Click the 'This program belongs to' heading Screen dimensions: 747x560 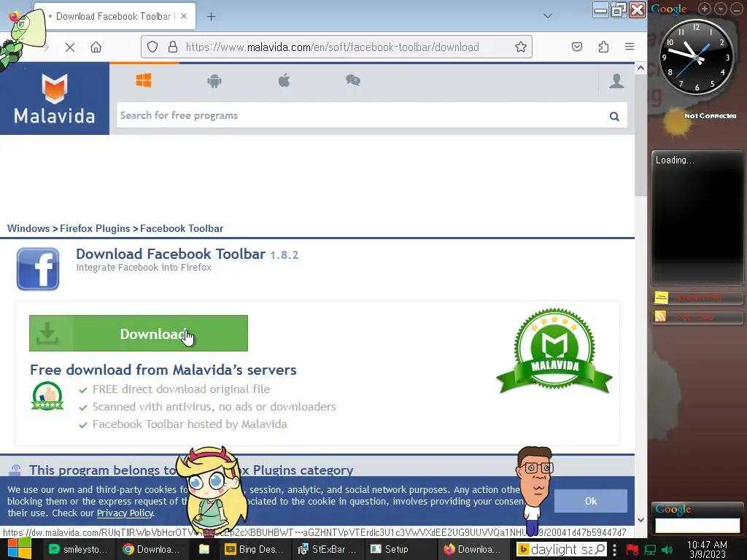pos(190,470)
